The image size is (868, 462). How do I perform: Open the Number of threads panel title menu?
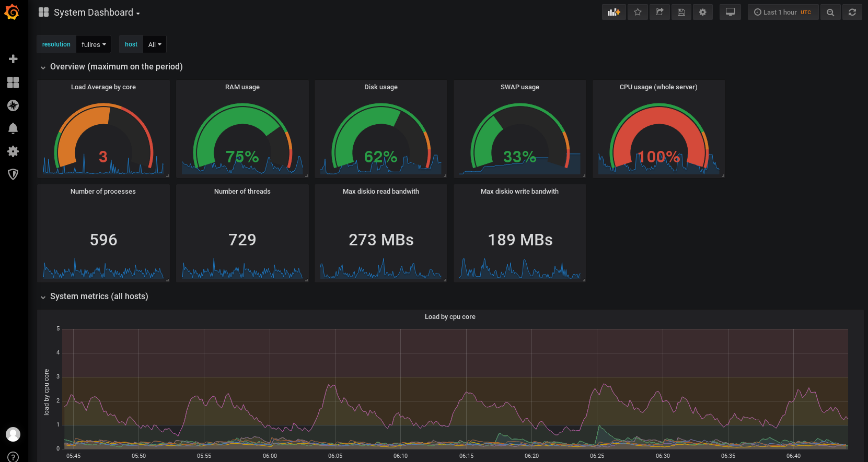[x=242, y=192]
